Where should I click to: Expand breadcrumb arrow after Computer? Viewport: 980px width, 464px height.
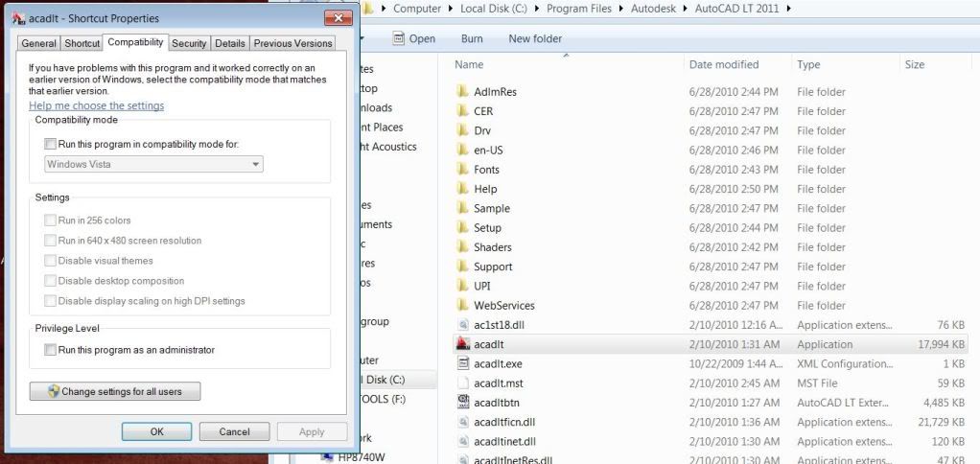[452, 9]
